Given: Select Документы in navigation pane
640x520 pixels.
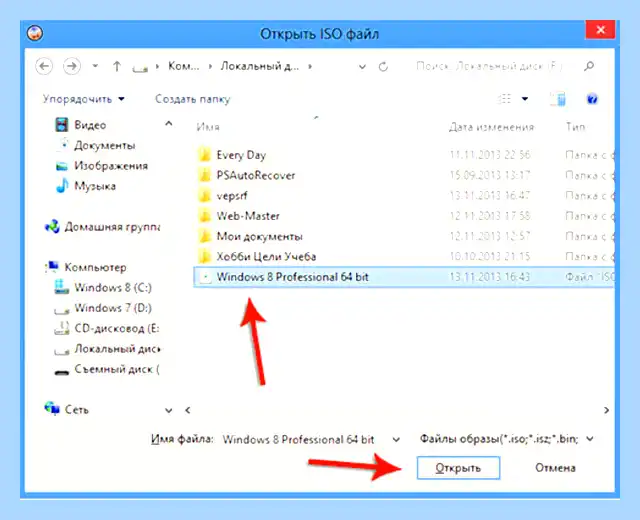Looking at the screenshot, I should click(x=104, y=145).
